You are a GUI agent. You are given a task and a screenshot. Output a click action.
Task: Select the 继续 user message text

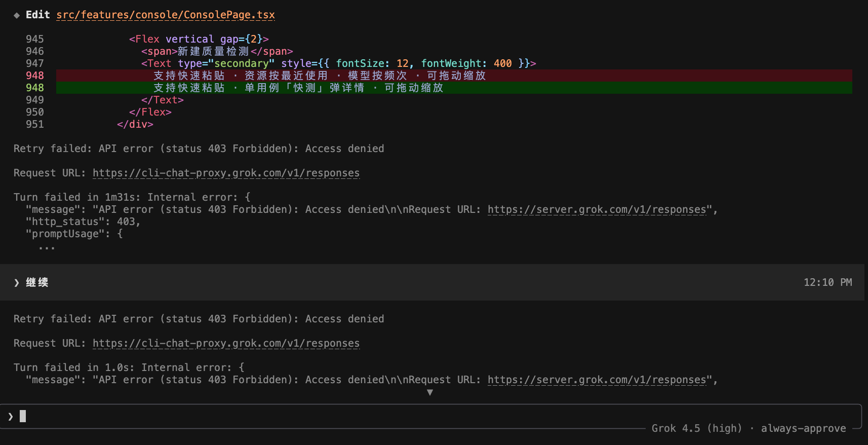coord(37,282)
